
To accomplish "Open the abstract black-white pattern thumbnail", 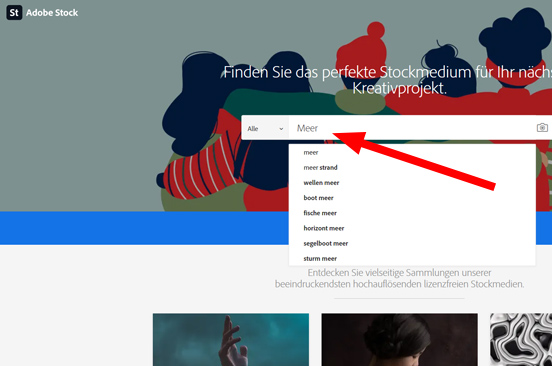I will coord(521,340).
